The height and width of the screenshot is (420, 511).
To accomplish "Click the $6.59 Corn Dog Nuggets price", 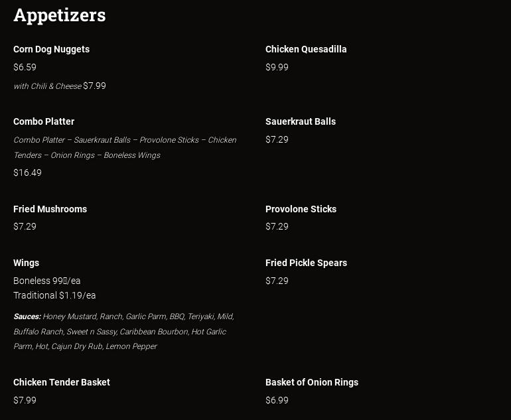I will click(25, 68).
